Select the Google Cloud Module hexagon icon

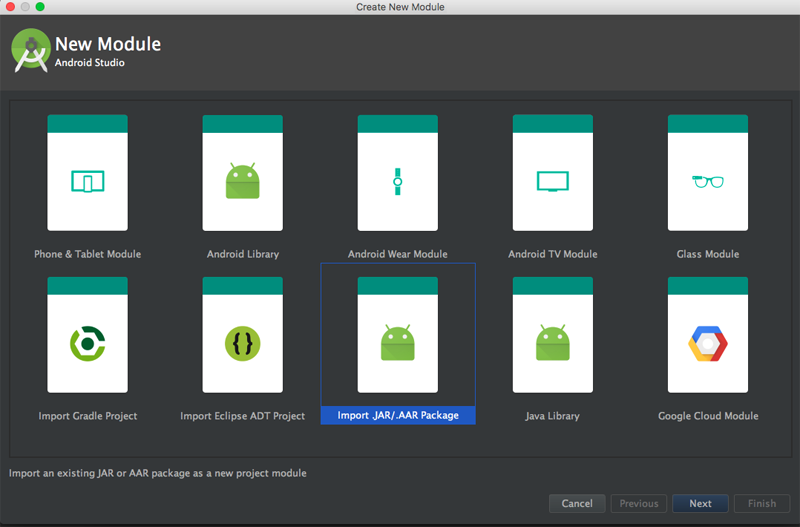[708, 343]
